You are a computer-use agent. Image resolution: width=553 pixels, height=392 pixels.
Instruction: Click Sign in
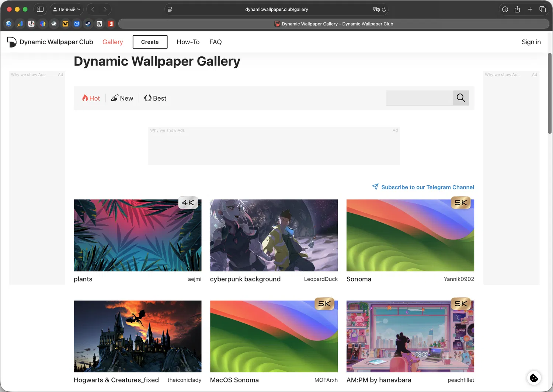click(x=531, y=42)
